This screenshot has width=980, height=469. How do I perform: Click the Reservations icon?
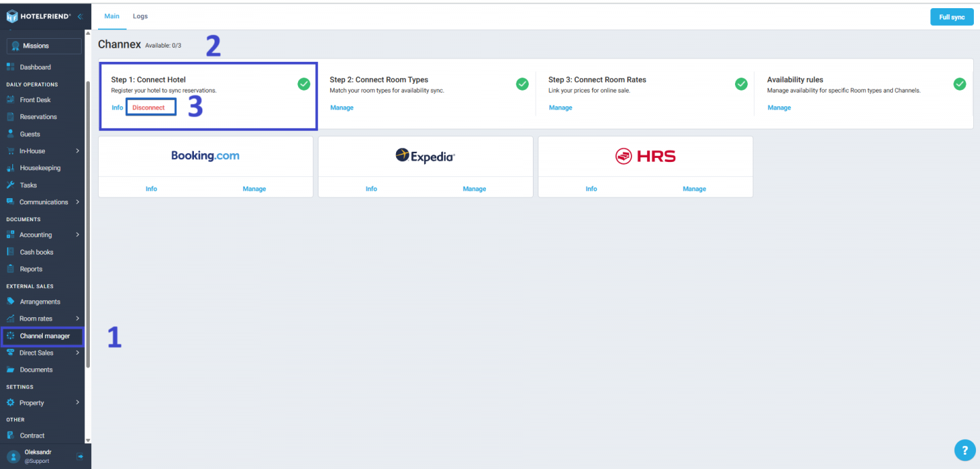(x=10, y=116)
